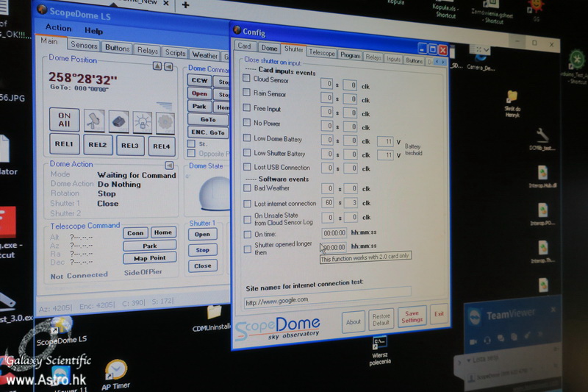Click the gear-shaped icon beside the light bulb
The image size is (588, 392).
tap(166, 123)
